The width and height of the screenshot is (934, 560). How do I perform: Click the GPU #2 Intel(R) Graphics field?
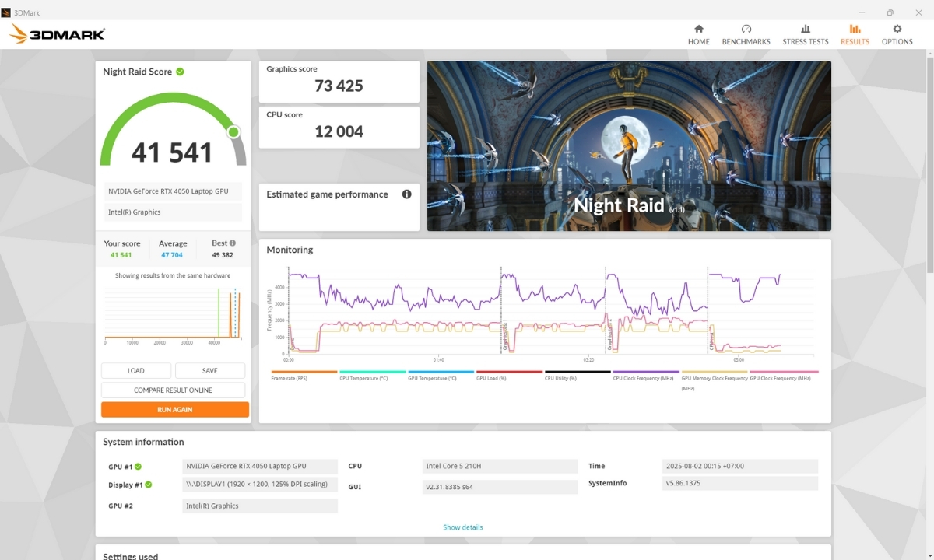point(260,506)
